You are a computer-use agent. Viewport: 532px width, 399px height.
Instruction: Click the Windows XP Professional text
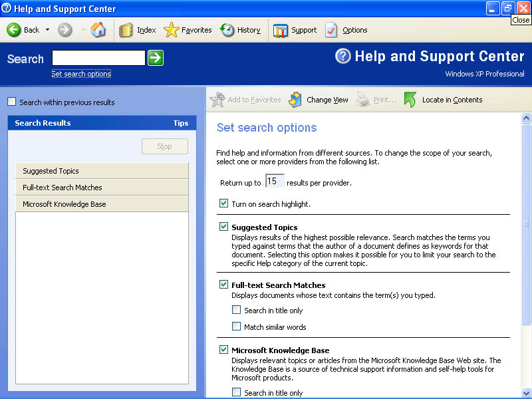click(485, 74)
